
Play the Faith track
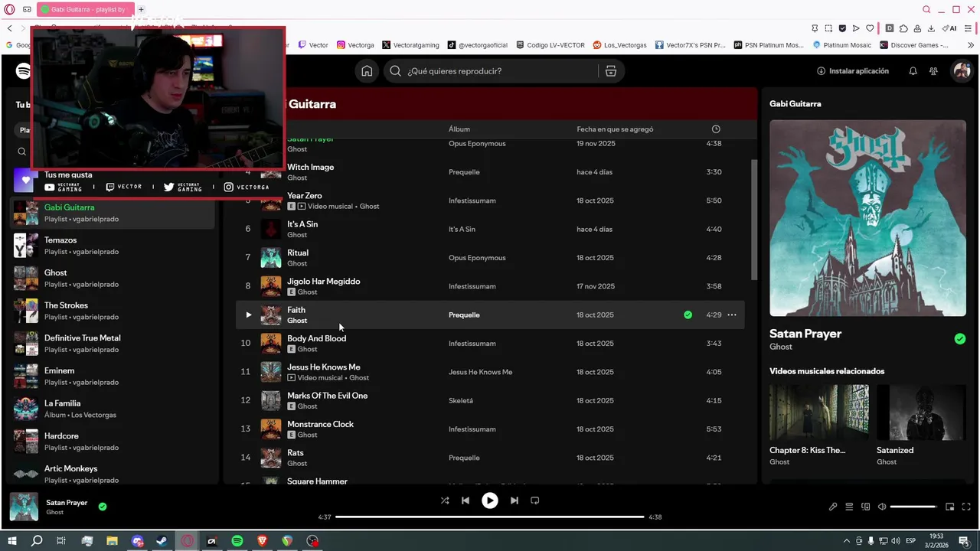coord(248,315)
